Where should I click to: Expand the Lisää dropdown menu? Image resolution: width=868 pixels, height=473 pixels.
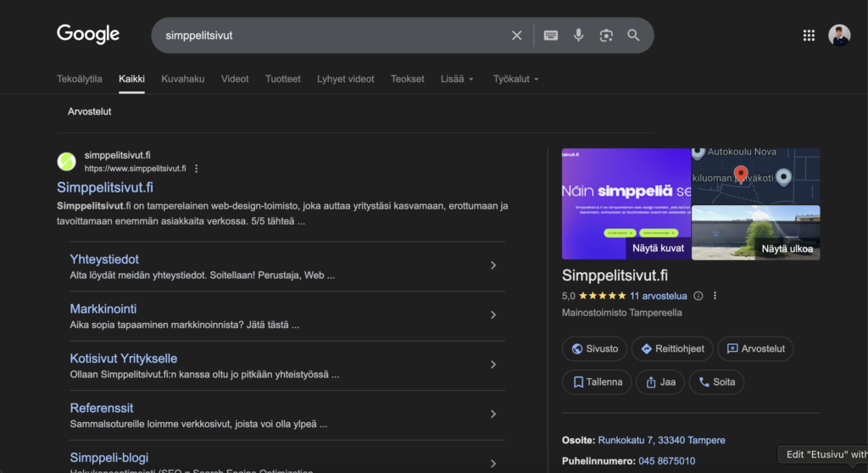click(457, 79)
